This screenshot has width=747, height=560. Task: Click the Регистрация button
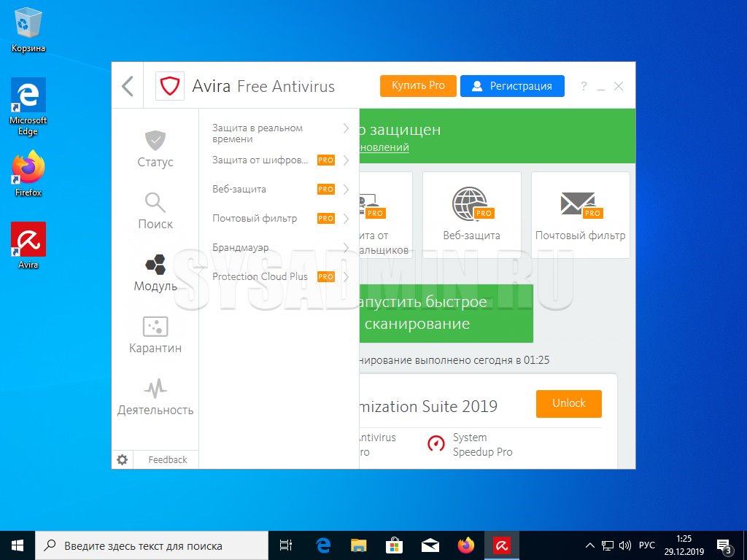click(x=512, y=85)
